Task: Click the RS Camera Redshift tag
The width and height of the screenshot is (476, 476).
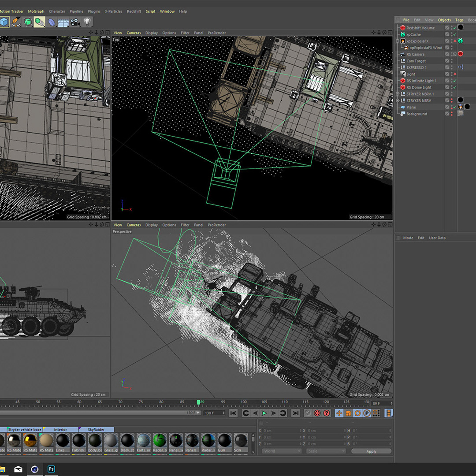Action: [x=461, y=54]
